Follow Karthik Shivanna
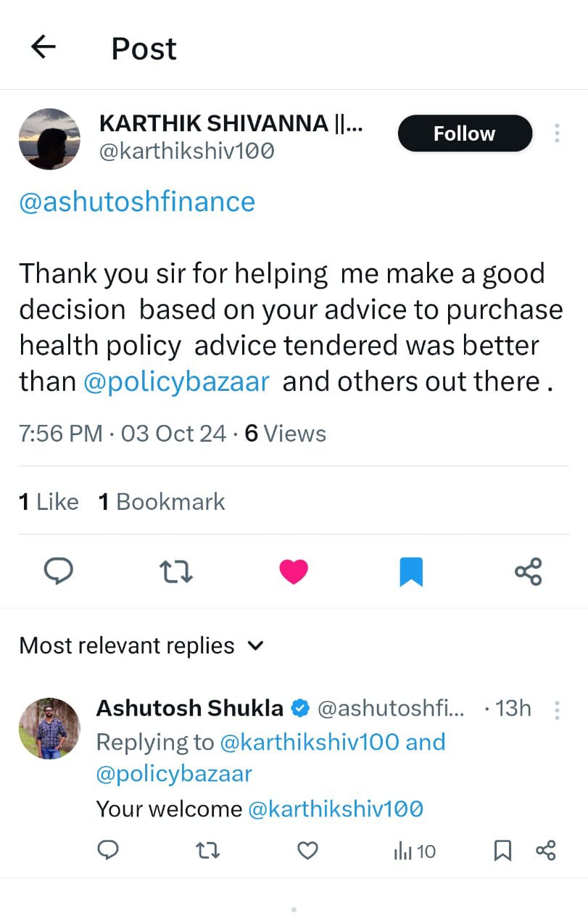Screen dimensions: 588x924 pos(465,133)
